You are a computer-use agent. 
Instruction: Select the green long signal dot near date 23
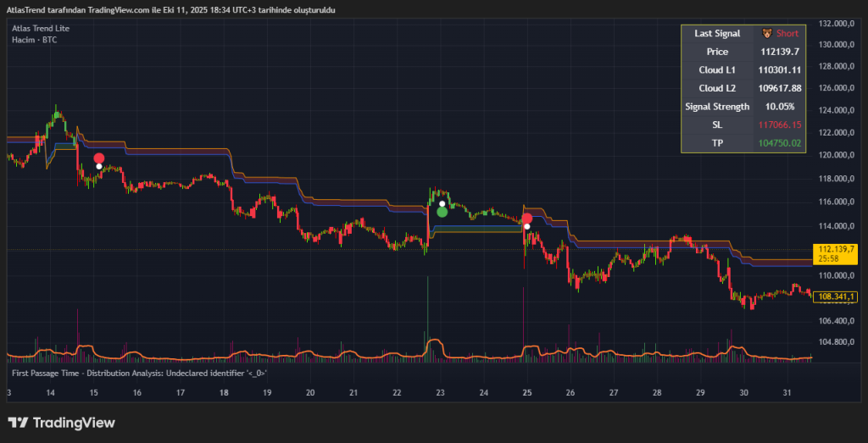(x=442, y=212)
